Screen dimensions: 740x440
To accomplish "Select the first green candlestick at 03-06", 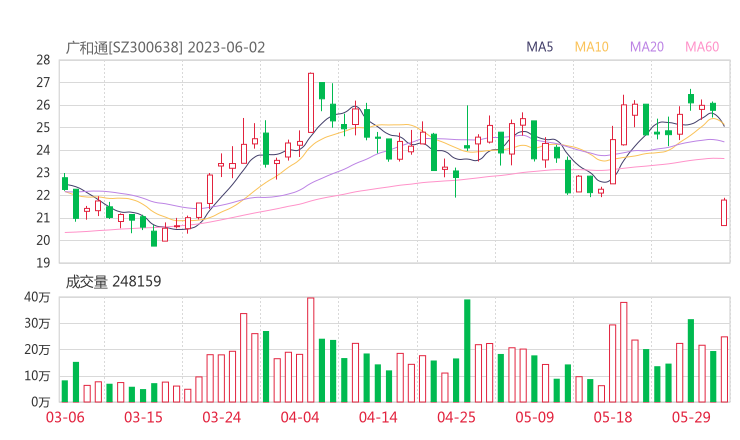I will point(65,183).
